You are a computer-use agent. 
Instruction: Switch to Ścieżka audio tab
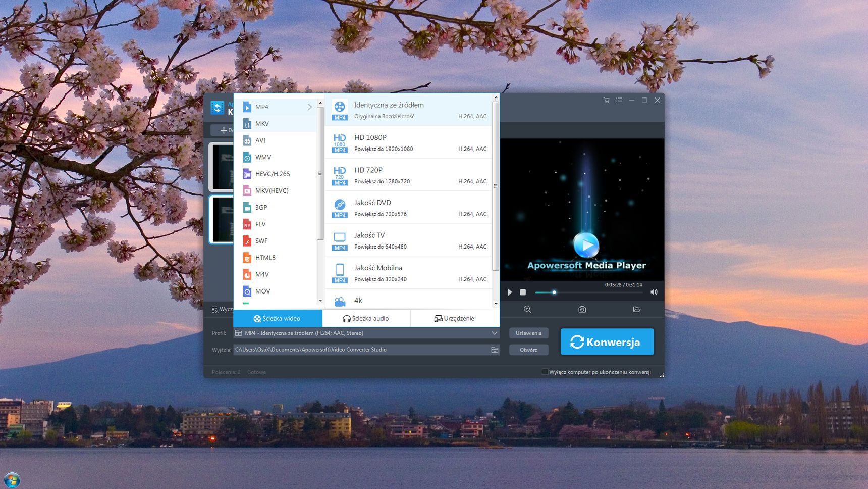point(366,318)
